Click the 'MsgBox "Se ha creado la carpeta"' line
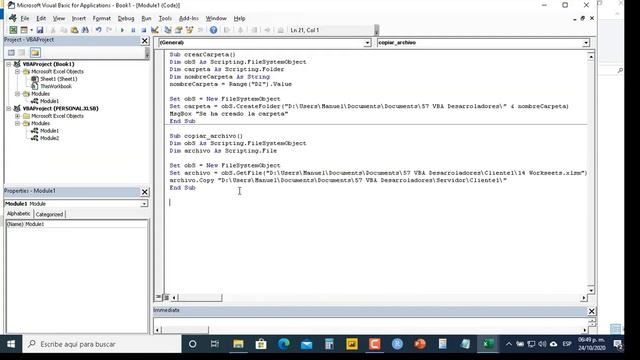The height and width of the screenshot is (360, 640). coord(229,114)
